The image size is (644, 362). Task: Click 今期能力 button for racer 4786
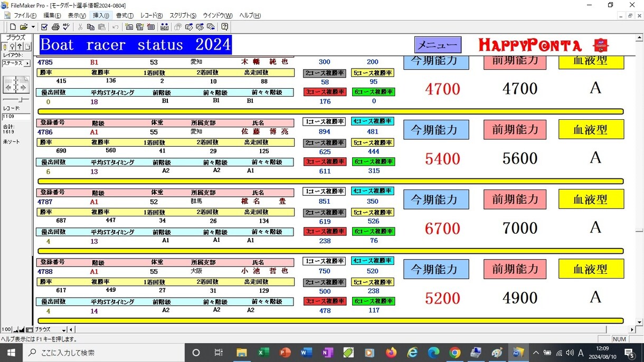(x=436, y=130)
